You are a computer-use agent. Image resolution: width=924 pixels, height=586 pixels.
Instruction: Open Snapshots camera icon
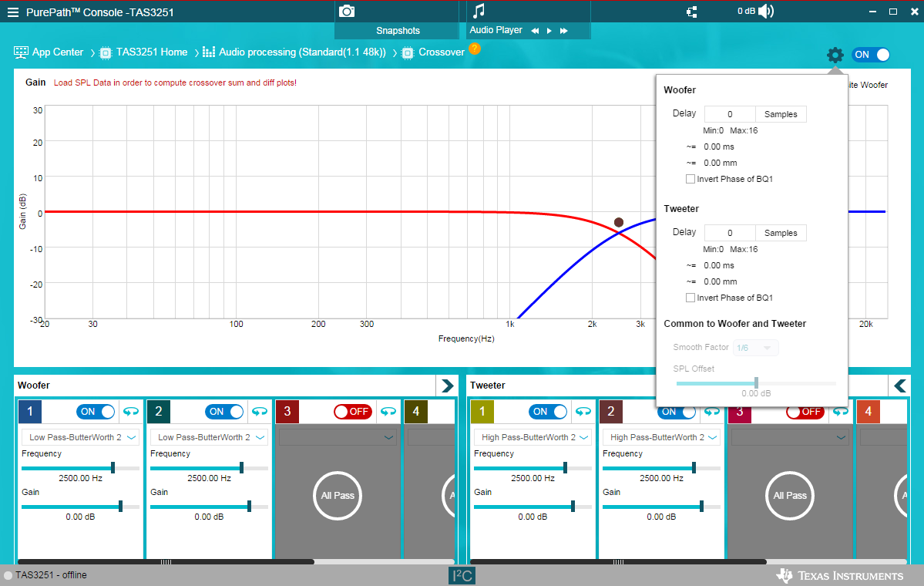347,12
